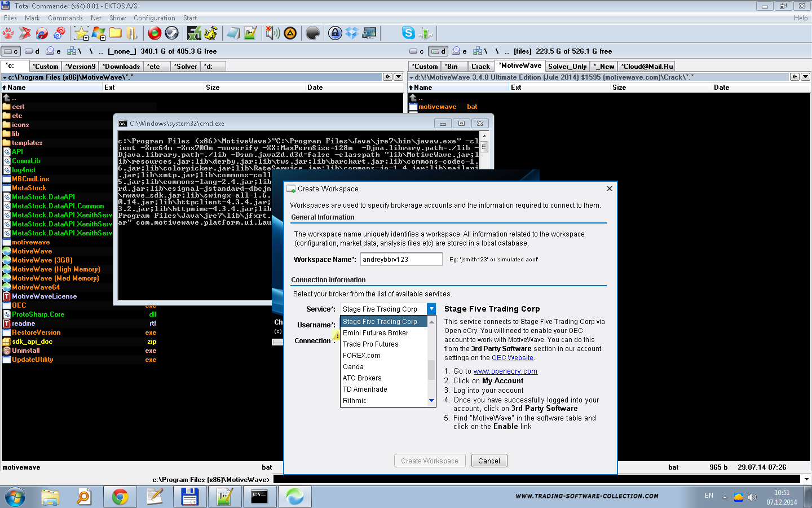812x508 pixels.
Task: Switch to the *Downloads tab
Action: (x=121, y=67)
